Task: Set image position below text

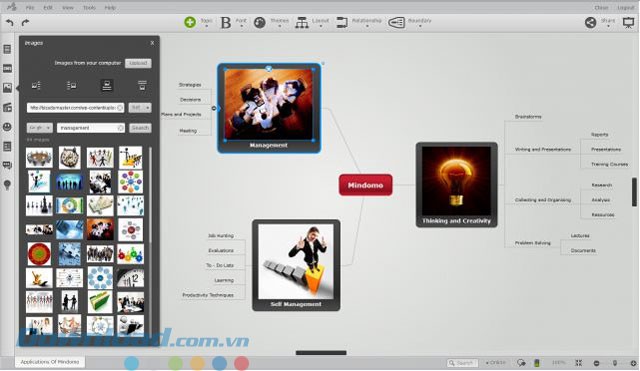Action: 142,85
